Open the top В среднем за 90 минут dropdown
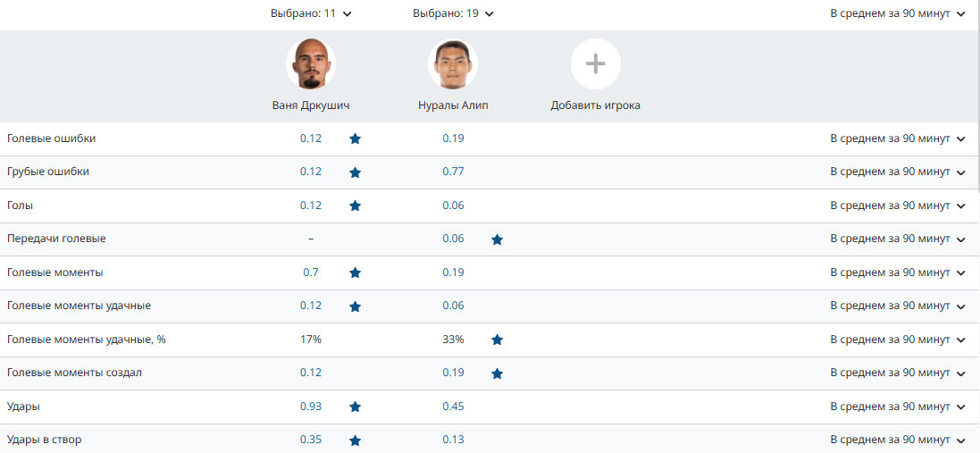 click(898, 13)
